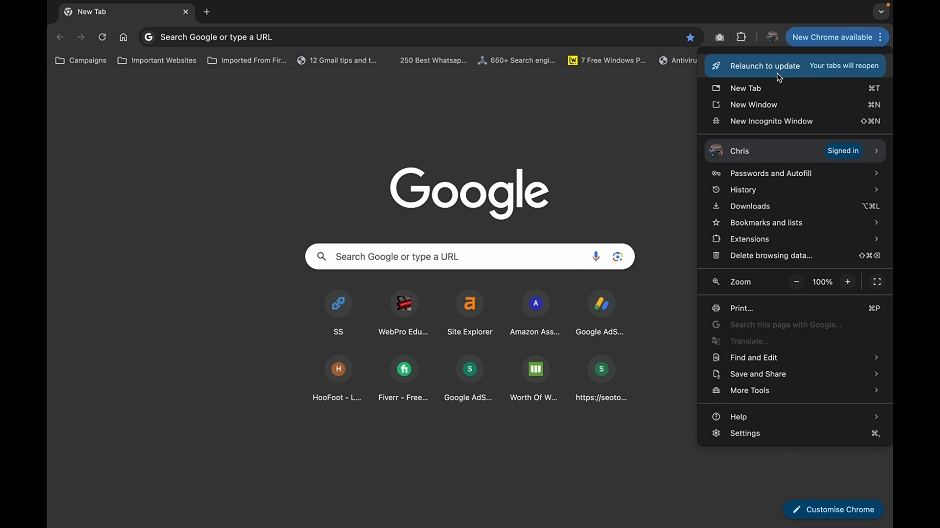Close the New Tab tab
Image resolution: width=940 pixels, height=528 pixels.
click(x=185, y=12)
